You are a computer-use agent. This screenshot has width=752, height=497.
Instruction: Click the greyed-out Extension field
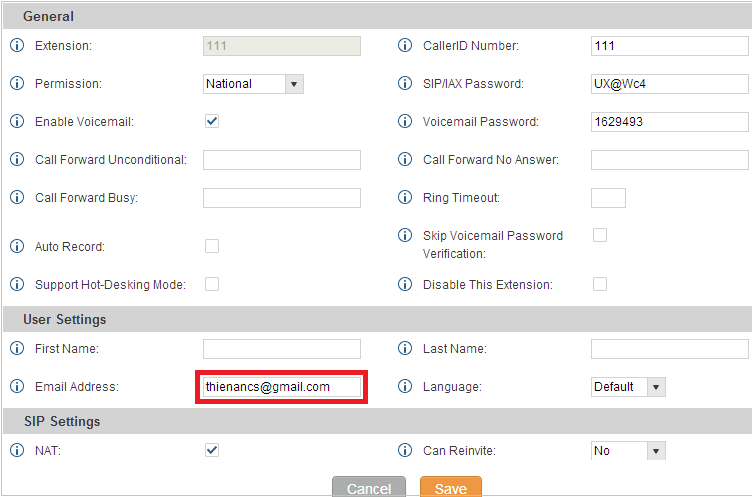[282, 46]
